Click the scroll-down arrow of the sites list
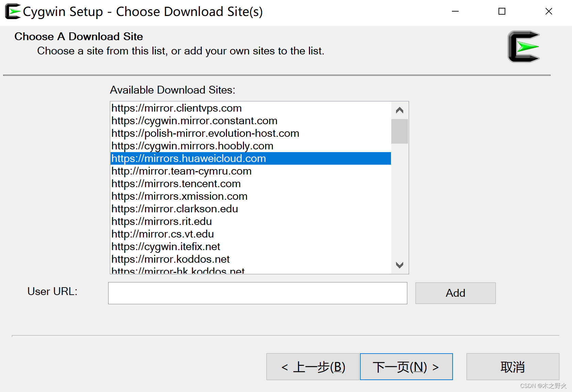 pyautogui.click(x=399, y=265)
